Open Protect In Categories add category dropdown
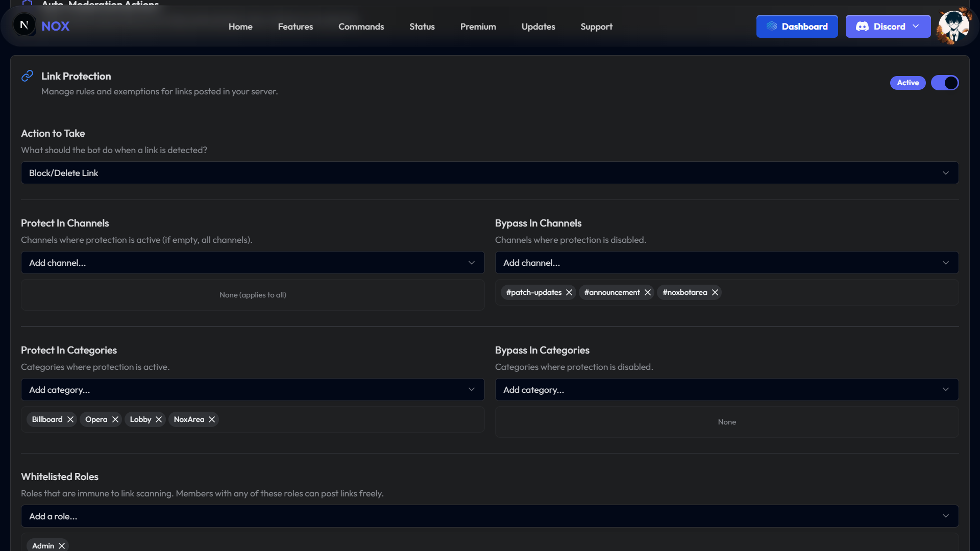Viewport: 980px width, 551px height. click(x=253, y=390)
